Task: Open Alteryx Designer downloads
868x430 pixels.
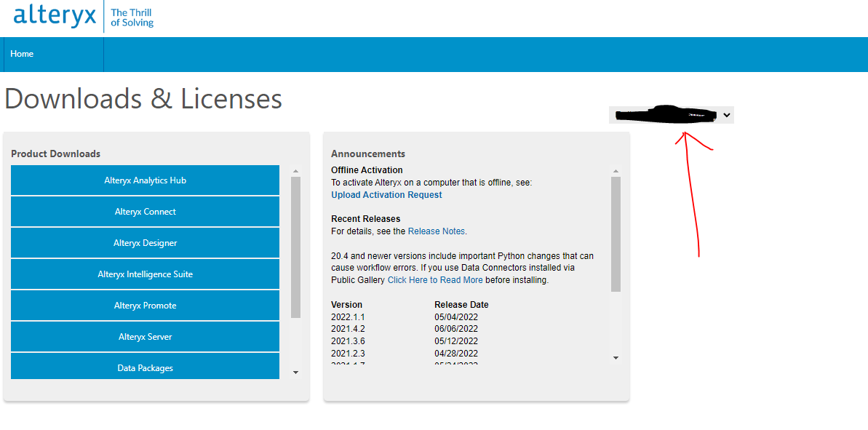Action: (x=145, y=242)
